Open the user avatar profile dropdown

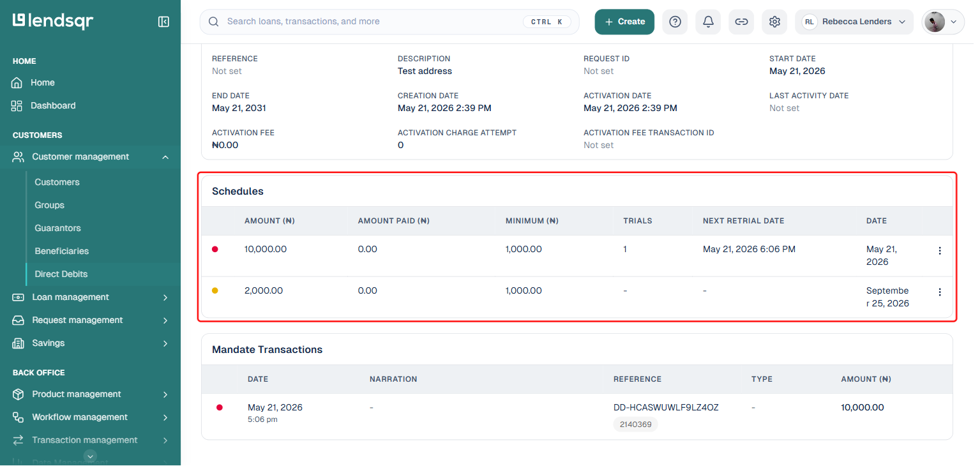tap(942, 22)
